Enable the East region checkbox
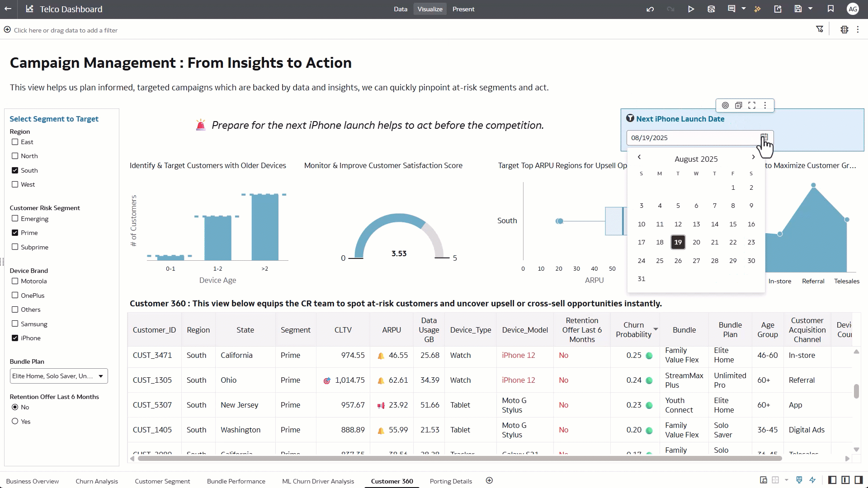The image size is (868, 488). pyautogui.click(x=15, y=142)
